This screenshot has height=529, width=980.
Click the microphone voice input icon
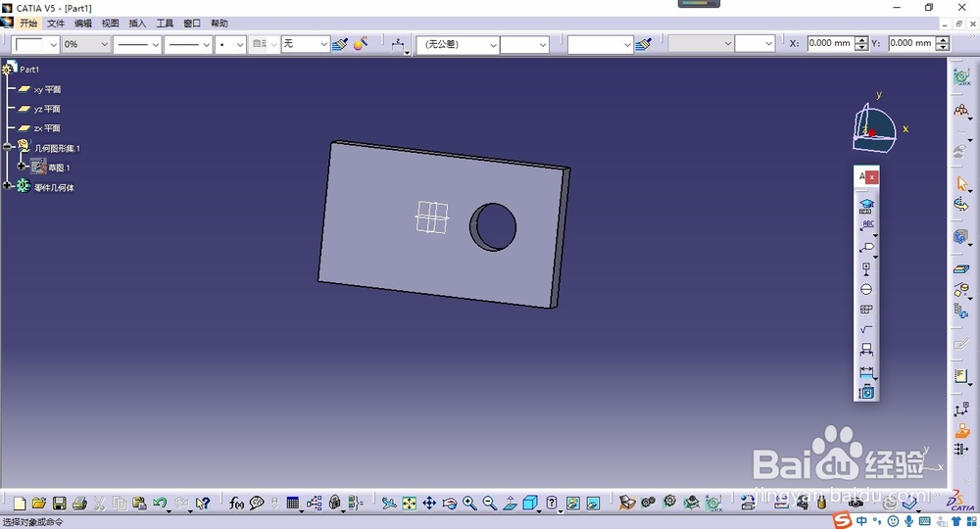click(x=908, y=521)
